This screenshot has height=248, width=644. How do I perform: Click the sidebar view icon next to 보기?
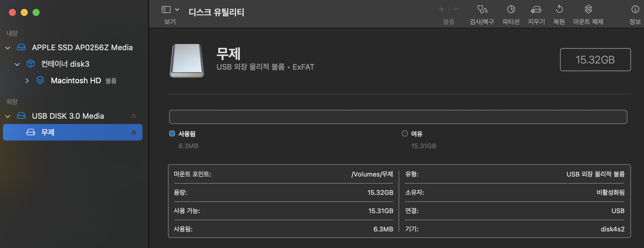(166, 9)
